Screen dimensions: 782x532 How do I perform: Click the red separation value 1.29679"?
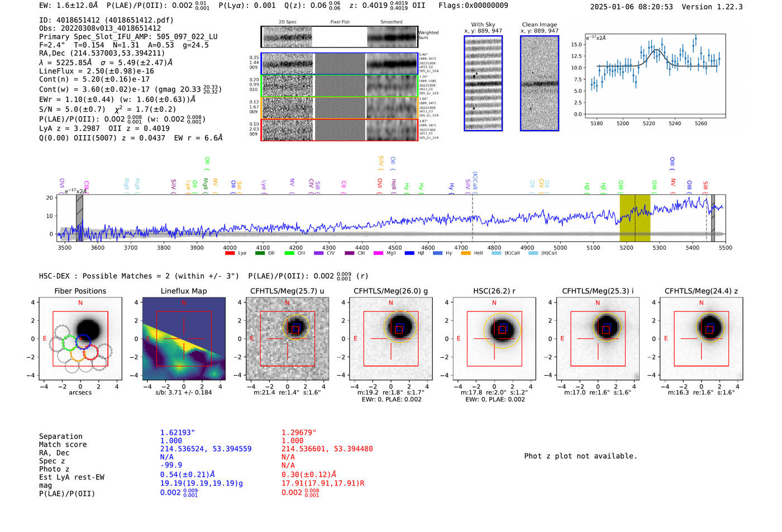[x=299, y=433]
